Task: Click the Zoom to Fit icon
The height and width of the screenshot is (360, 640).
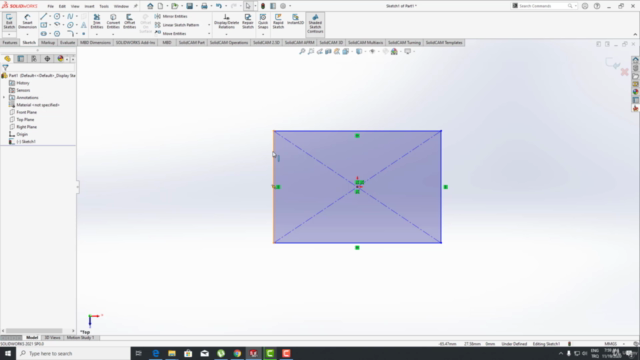Action: click(302, 51)
